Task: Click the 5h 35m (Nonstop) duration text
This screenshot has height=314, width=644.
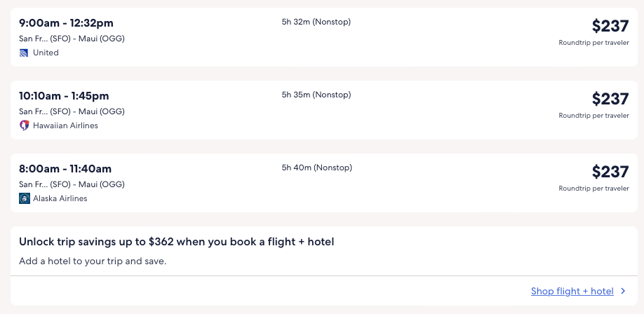Action: point(316,95)
